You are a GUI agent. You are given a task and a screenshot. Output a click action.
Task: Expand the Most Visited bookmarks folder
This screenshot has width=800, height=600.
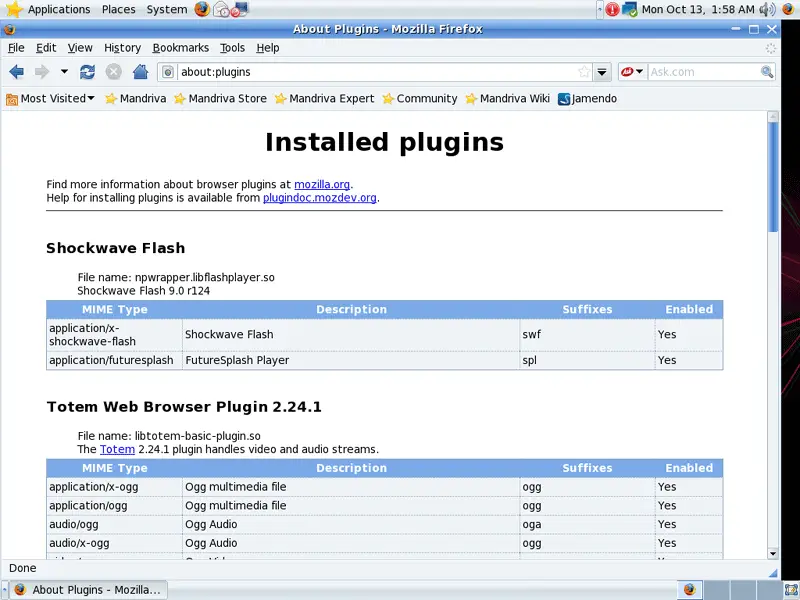51,98
